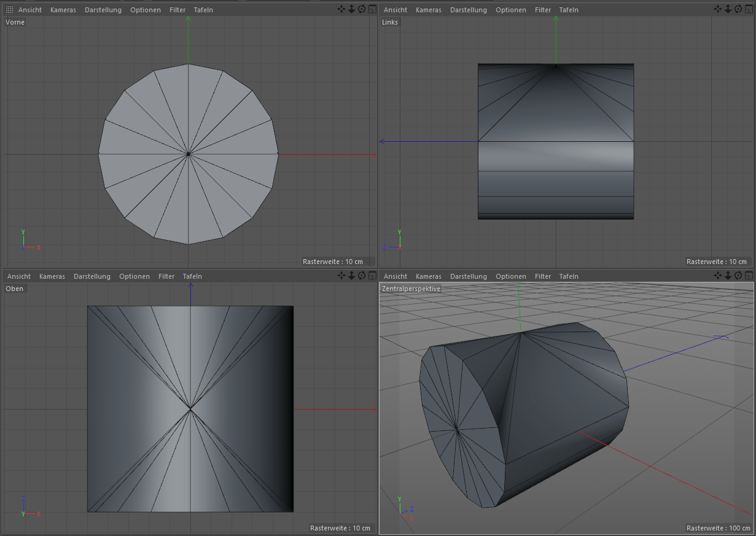
Task: Toggle fullscreen view icon in Vorne viewport
Action: coord(372,9)
